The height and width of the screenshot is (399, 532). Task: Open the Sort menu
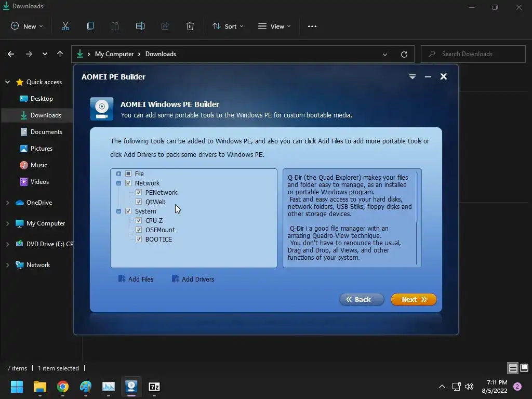click(228, 26)
